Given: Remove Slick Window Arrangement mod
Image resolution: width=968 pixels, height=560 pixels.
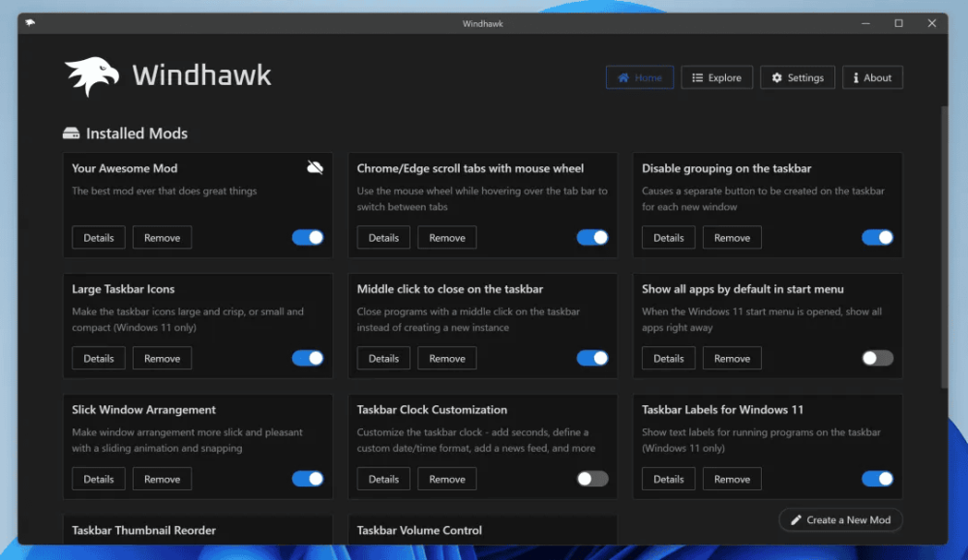Looking at the screenshot, I should click(x=163, y=479).
